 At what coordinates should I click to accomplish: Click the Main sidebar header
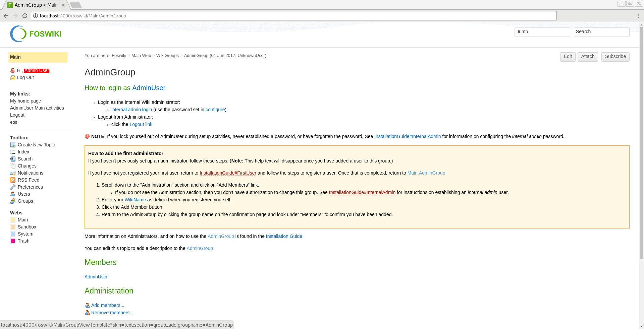38,57
